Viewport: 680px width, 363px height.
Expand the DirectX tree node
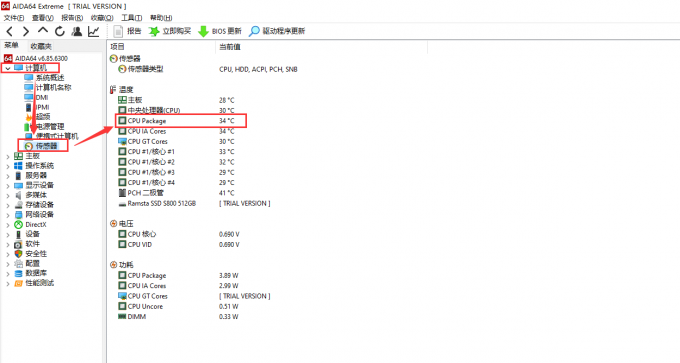coord(8,225)
